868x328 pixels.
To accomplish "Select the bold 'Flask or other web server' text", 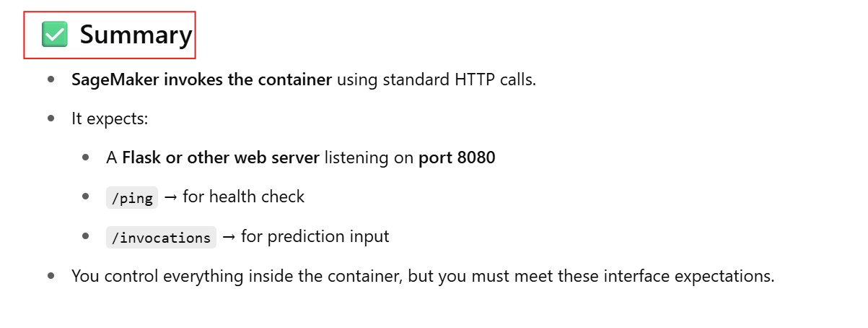I will pos(221,157).
